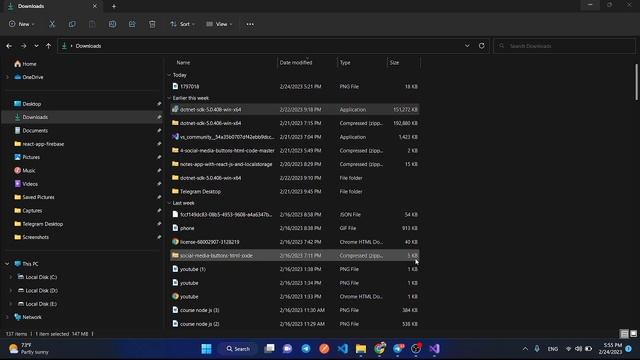Select 4-social-media-buttons-html-code-master zip
The height and width of the screenshot is (360, 640).
coord(295,151)
